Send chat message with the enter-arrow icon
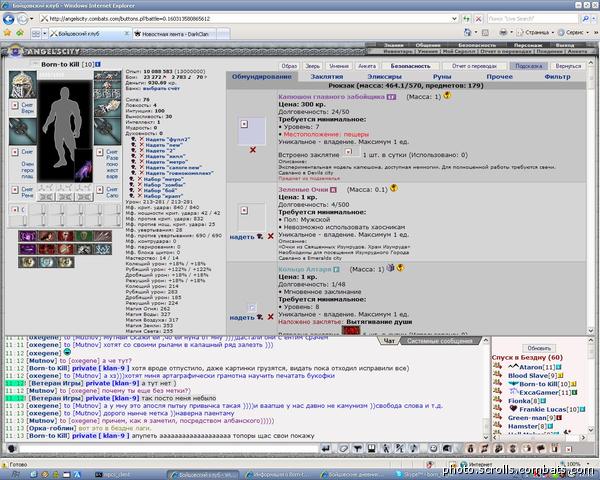600x480 pixels. click(326, 448)
